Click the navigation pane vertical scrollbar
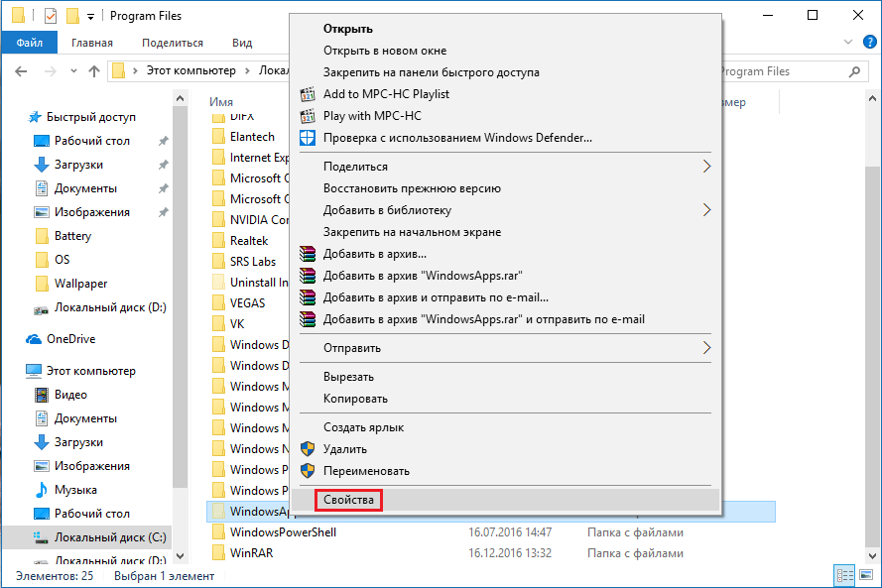Screen dimensions: 882x588 pos(180,297)
